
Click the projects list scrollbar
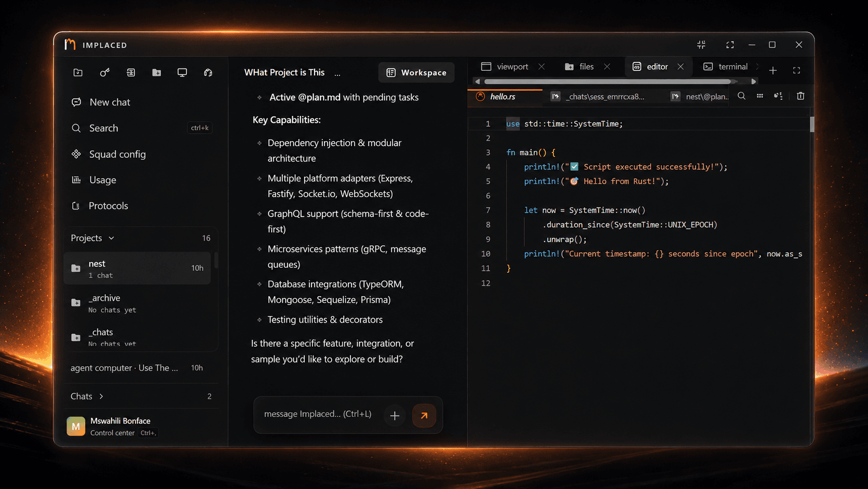pyautogui.click(x=216, y=260)
